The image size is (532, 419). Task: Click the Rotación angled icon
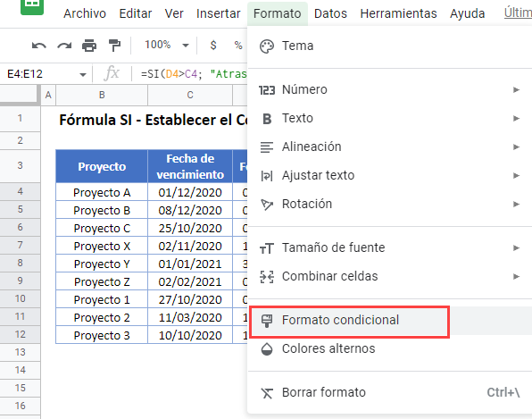click(267, 205)
